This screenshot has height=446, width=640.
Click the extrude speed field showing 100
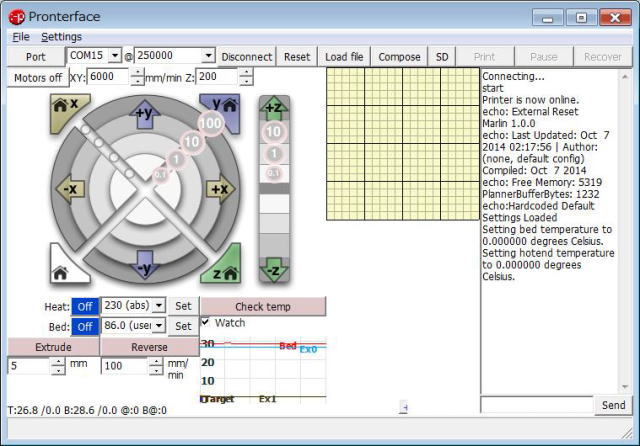[x=125, y=366]
